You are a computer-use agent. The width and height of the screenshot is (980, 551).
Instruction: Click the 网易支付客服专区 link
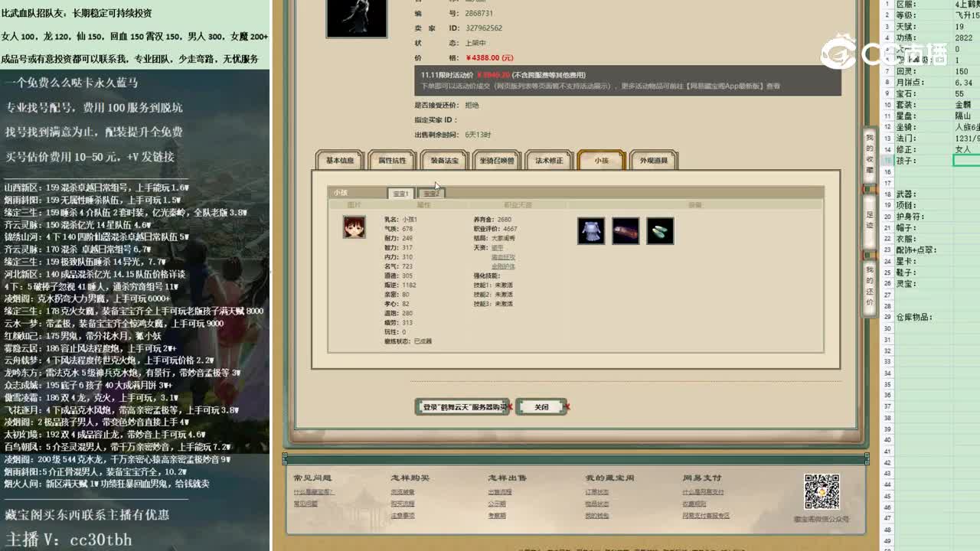pyautogui.click(x=706, y=516)
